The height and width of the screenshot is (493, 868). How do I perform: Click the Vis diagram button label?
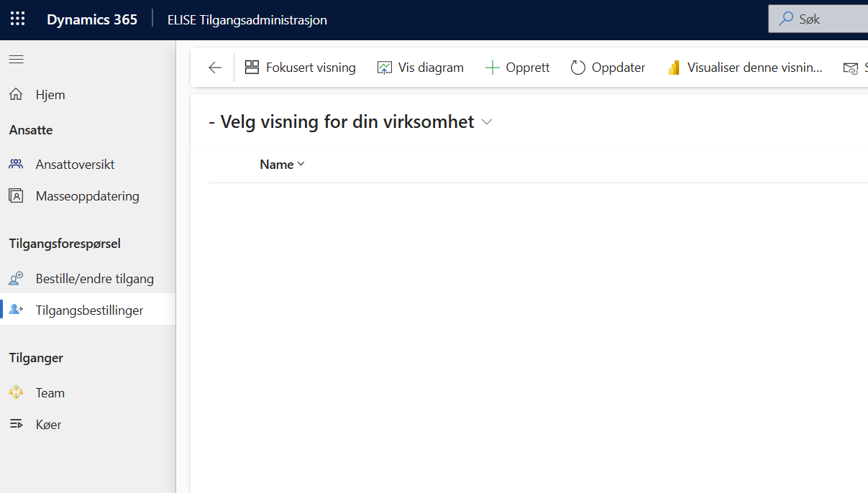[431, 68]
